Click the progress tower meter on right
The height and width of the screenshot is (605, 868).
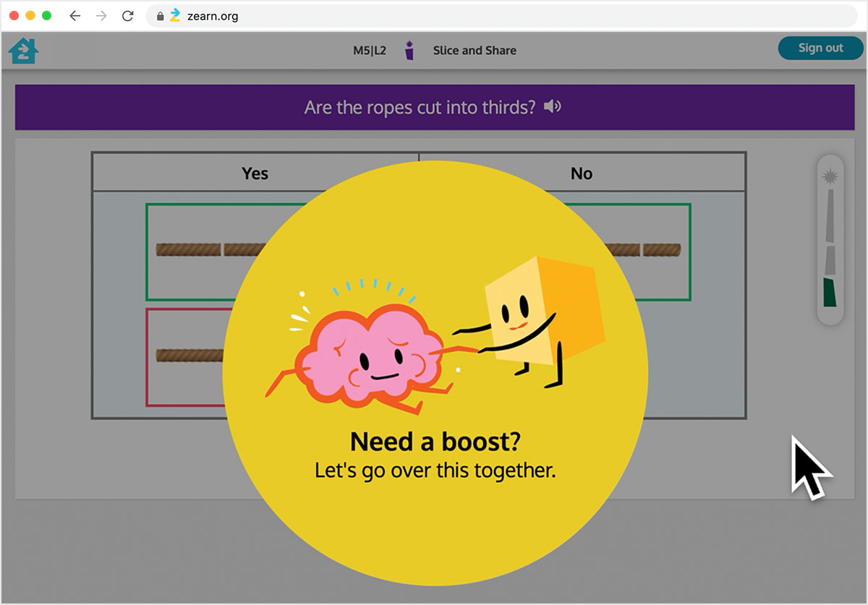point(830,239)
